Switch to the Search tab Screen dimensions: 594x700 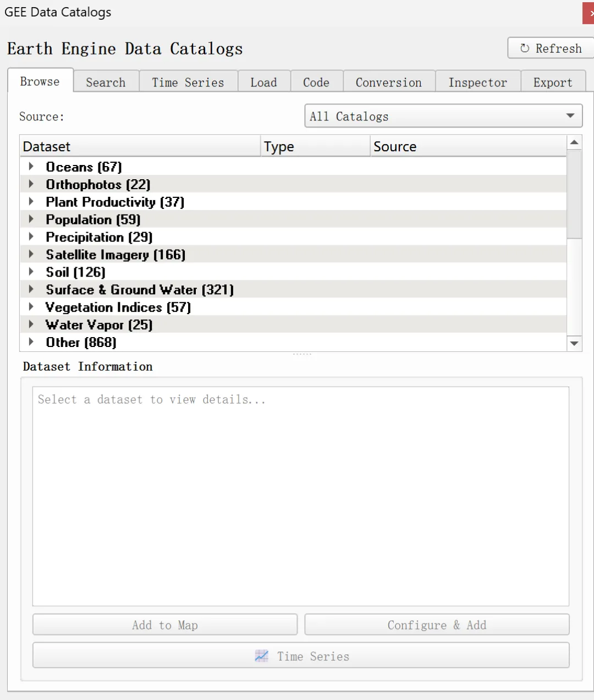[x=106, y=82]
